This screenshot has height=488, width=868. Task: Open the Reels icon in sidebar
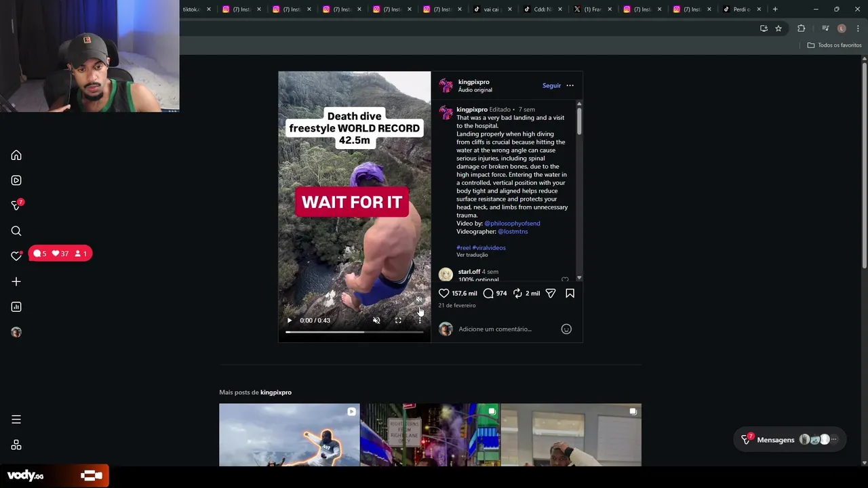tap(16, 180)
